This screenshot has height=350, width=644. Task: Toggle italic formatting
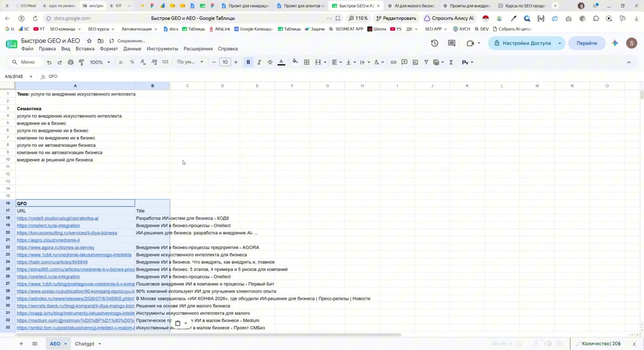(x=259, y=62)
